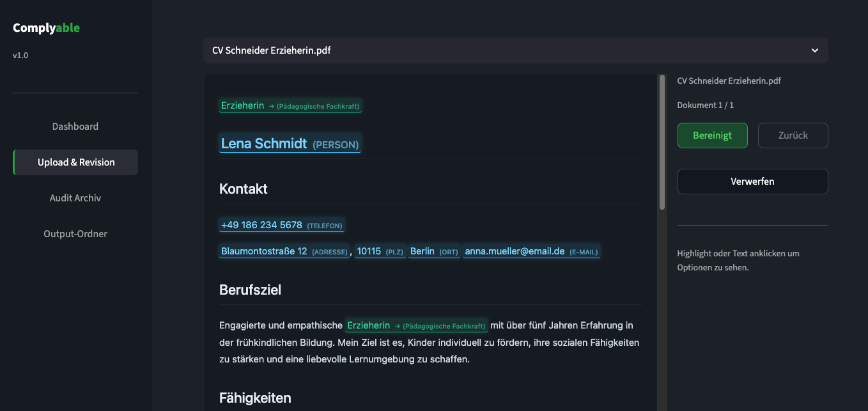Open the Output-Ordner section
The image size is (868, 411).
pos(75,233)
